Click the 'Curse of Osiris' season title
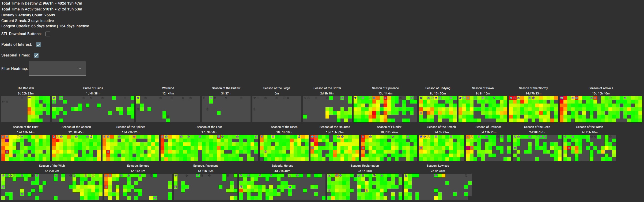Image resolution: width=644 pixels, height=202 pixels. point(93,88)
